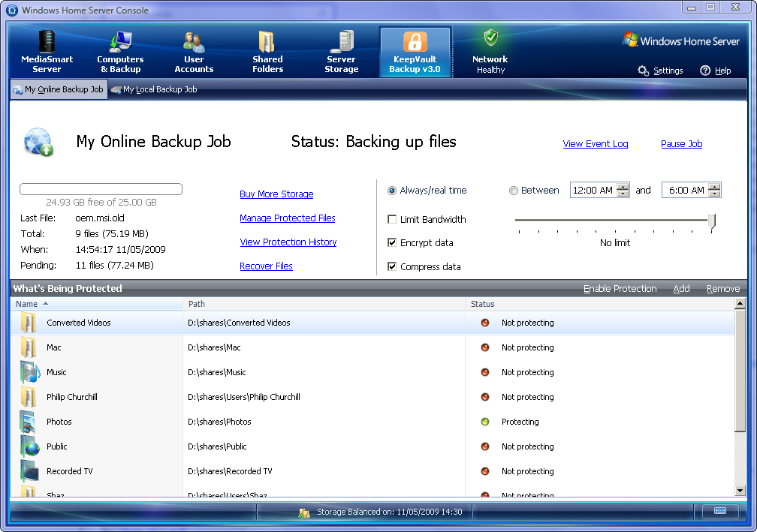Image resolution: width=757 pixels, height=532 pixels.
Task: Click the Storage Balanced on status text
Action: coord(390,512)
